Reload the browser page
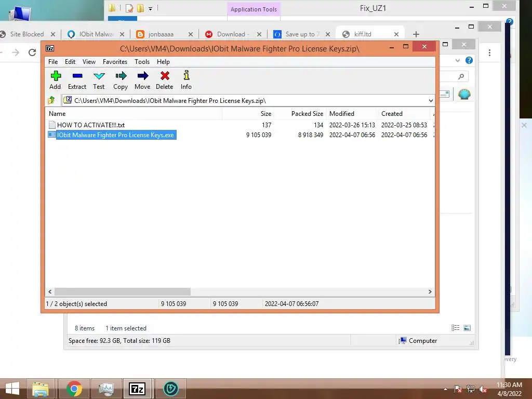 32,52
